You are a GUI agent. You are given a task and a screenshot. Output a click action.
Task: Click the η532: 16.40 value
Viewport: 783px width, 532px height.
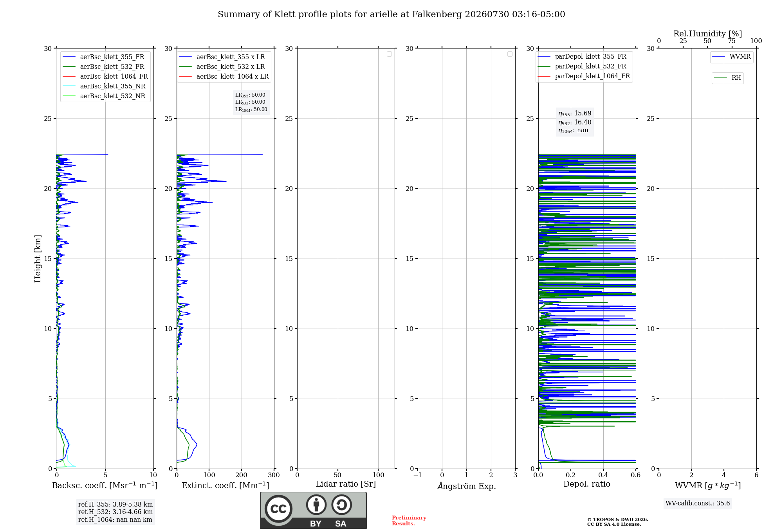(575, 122)
